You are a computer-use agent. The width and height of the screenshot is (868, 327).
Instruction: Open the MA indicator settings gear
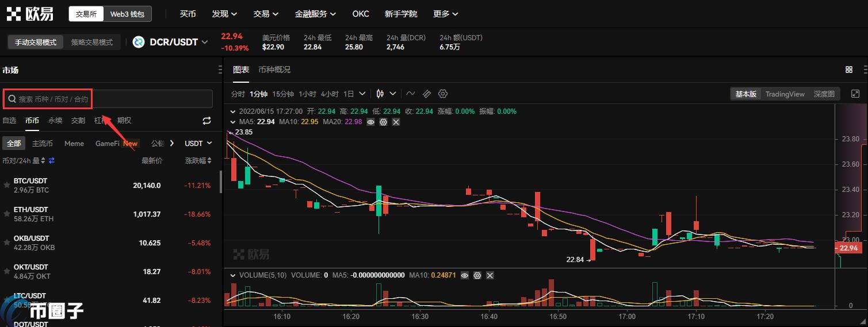[x=383, y=122]
